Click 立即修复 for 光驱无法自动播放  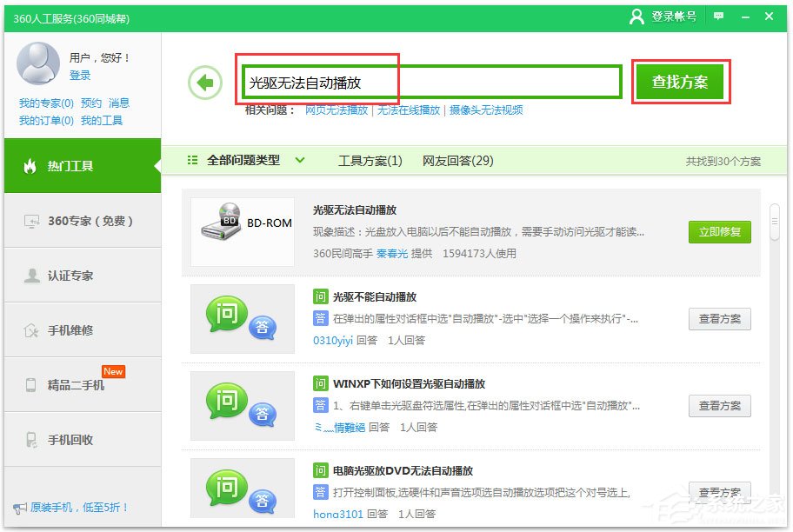[719, 233]
